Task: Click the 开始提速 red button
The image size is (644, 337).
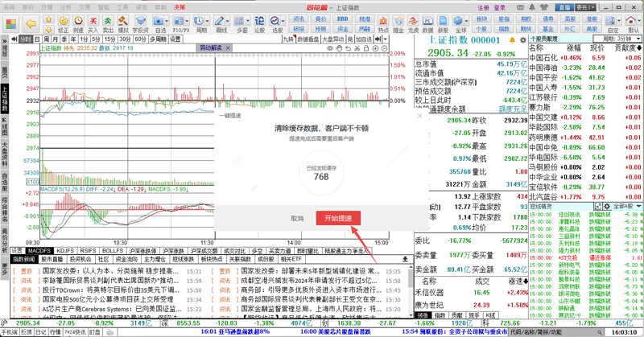Action: pyautogui.click(x=338, y=218)
